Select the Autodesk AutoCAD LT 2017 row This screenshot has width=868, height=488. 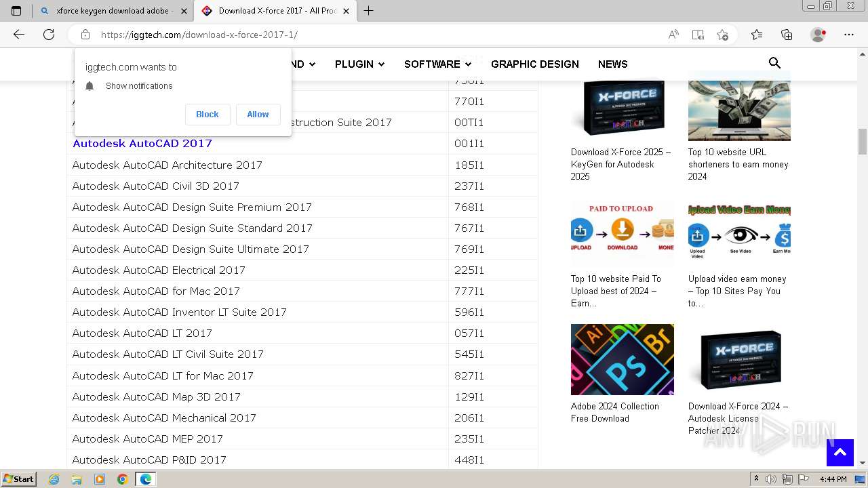point(302,333)
